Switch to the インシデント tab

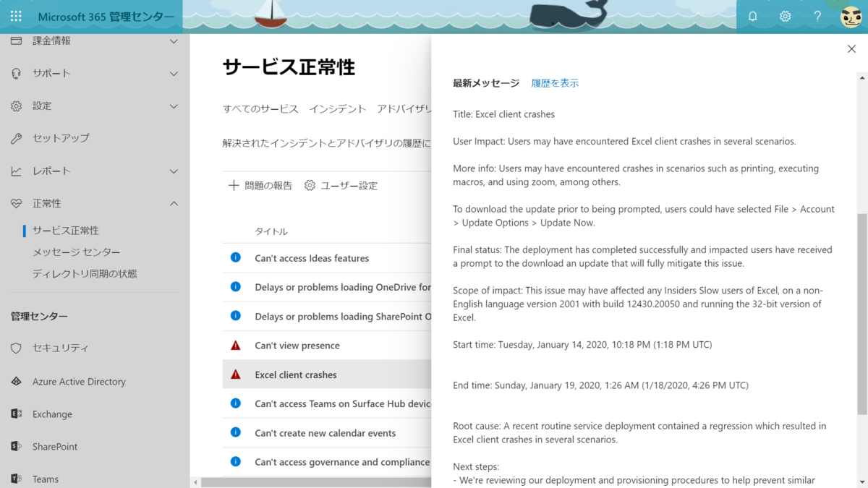tap(338, 108)
